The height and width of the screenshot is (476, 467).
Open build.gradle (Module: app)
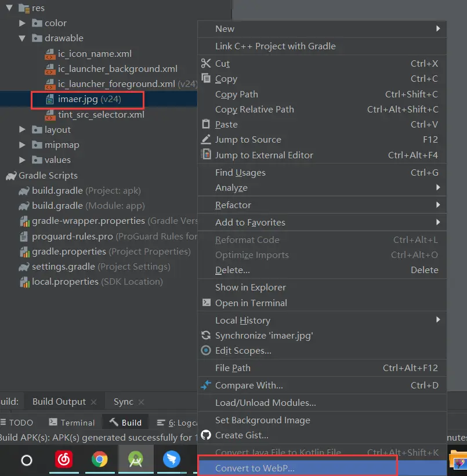[88, 206]
